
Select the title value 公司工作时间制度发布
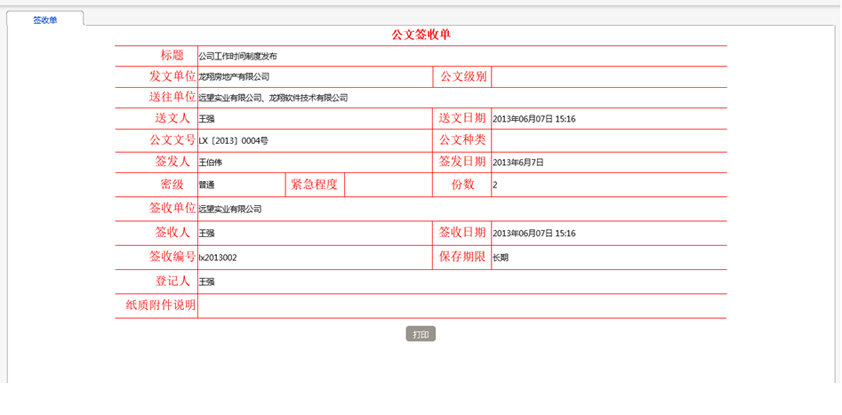[x=237, y=56]
